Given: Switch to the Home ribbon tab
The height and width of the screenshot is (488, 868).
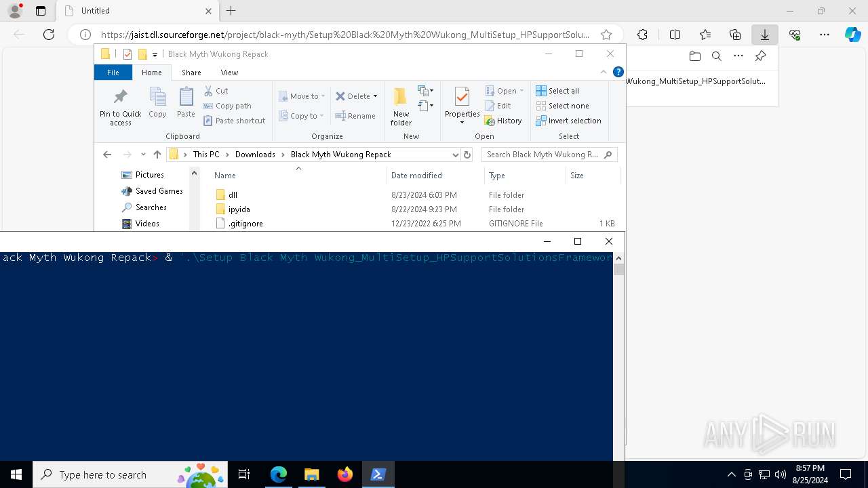Looking at the screenshot, I should (x=152, y=73).
